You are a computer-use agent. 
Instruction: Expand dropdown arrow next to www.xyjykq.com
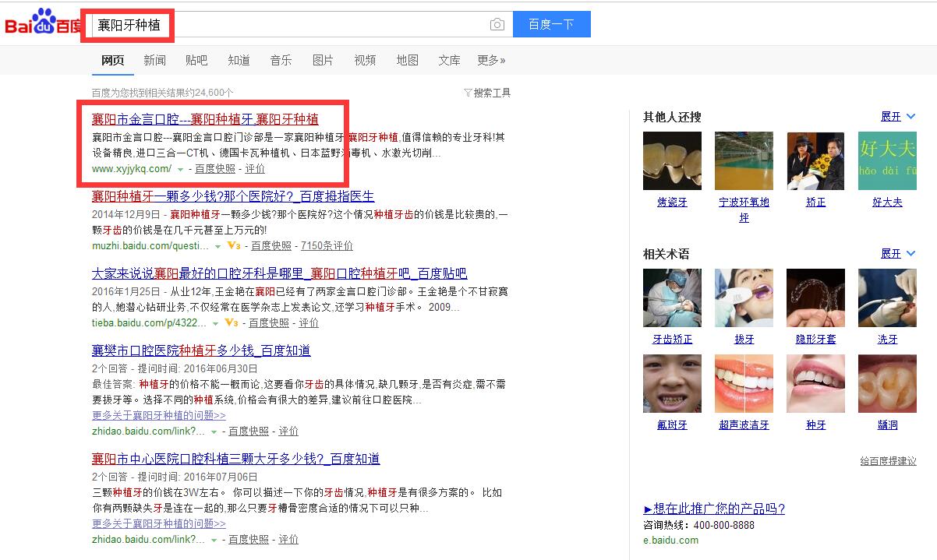coord(181,169)
